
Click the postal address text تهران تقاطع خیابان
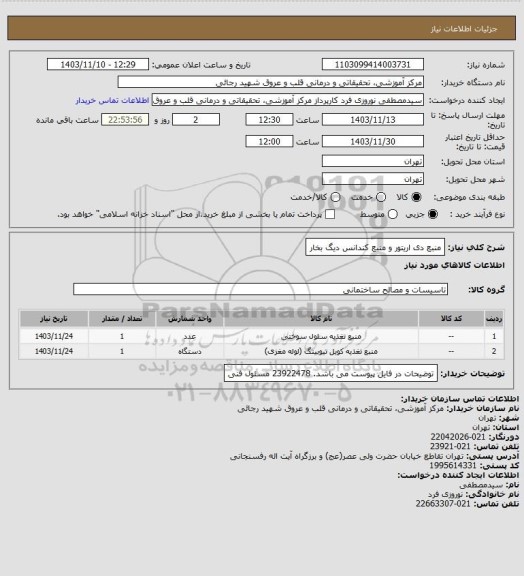click(x=347, y=456)
